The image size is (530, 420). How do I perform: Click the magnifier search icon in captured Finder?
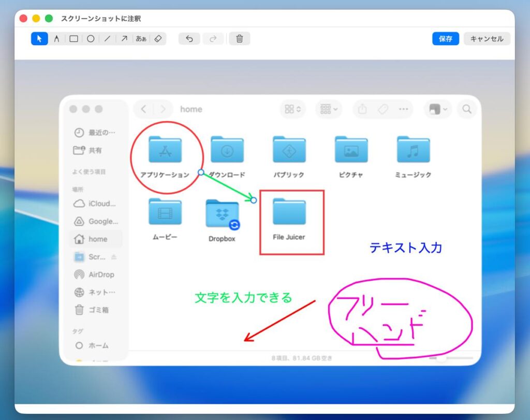[x=467, y=109]
